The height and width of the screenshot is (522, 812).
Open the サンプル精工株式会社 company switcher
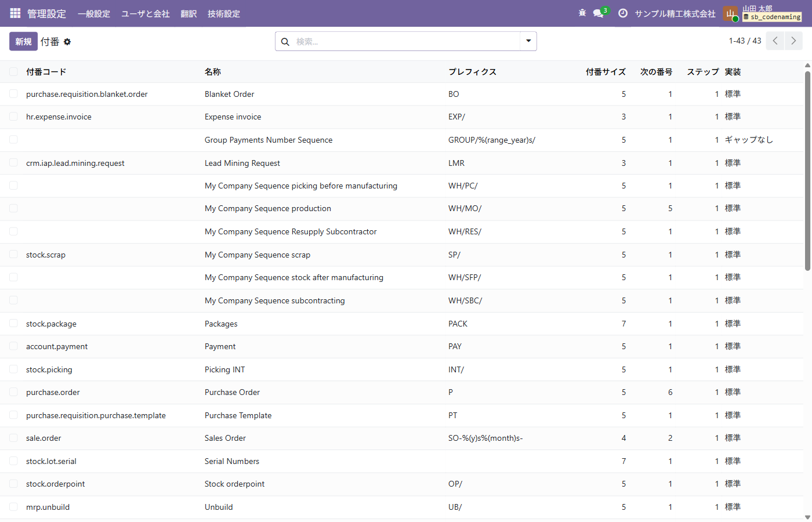click(675, 13)
